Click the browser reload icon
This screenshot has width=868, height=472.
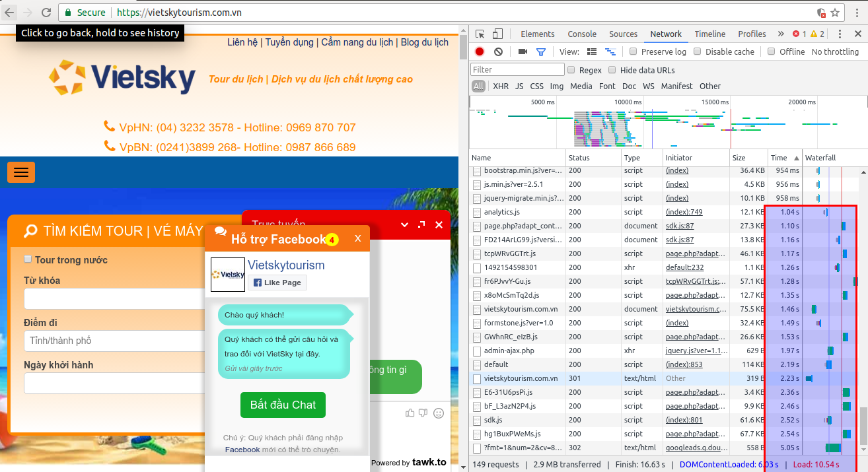coord(46,12)
